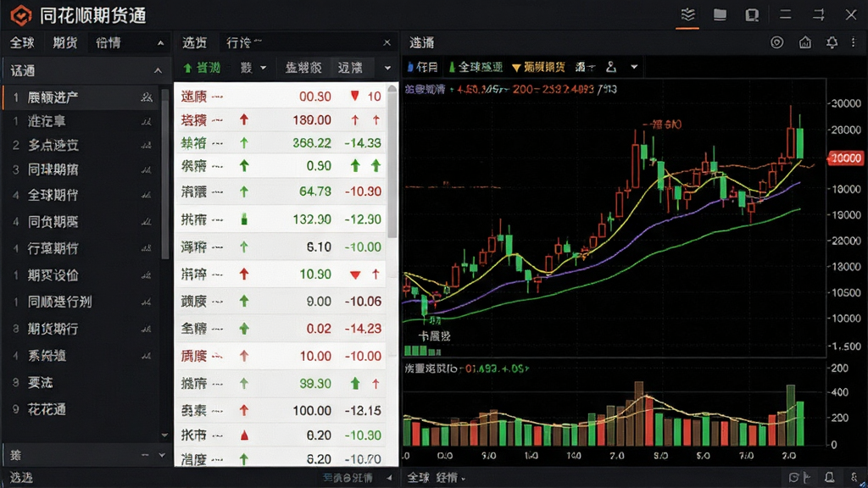The image size is (868, 488).
Task: Click the mini chart icon on the highlighted first watchlist row
Action: click(146, 97)
